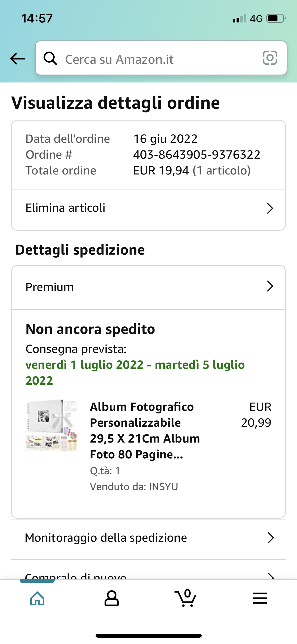
Task: Expand Monitoraggio della spedizione chevron
Action: 271,538
